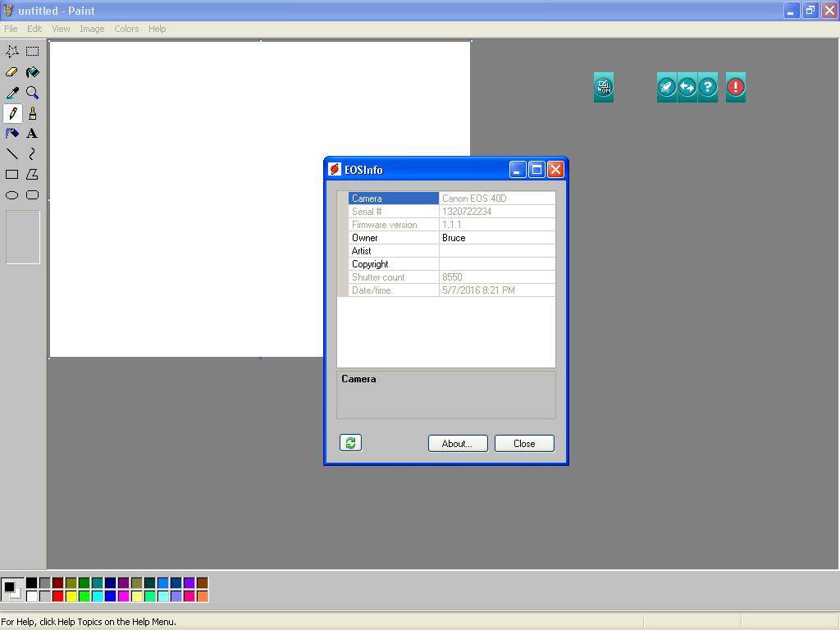Click the foreground/background color indicator box
This screenshot has width=840, height=630.
11,589
